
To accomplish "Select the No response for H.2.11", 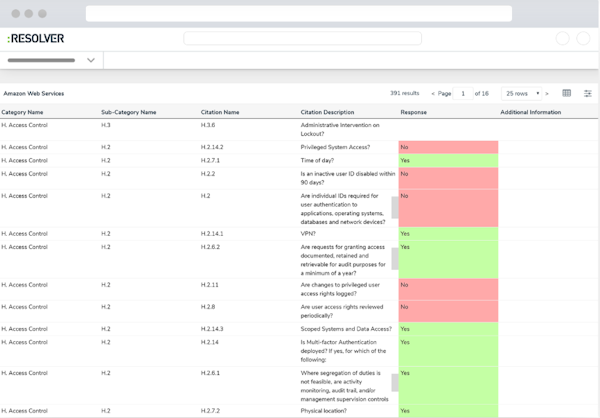I will tap(448, 289).
